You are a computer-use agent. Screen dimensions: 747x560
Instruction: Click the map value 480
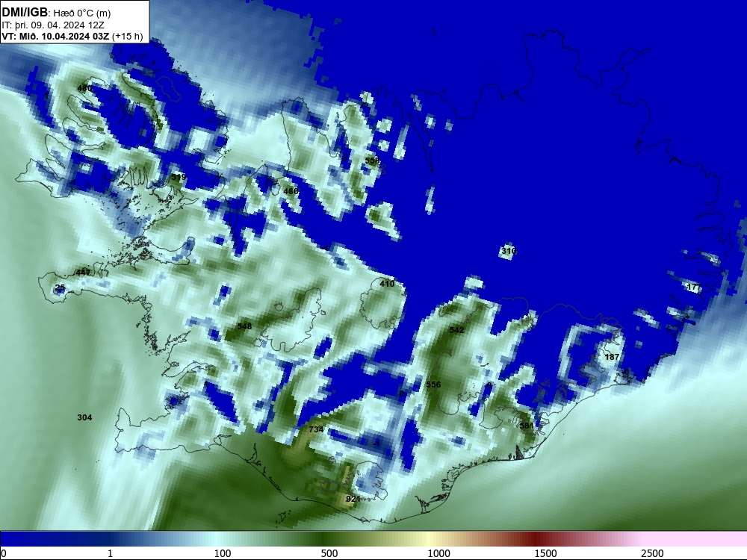pyautogui.click(x=84, y=88)
